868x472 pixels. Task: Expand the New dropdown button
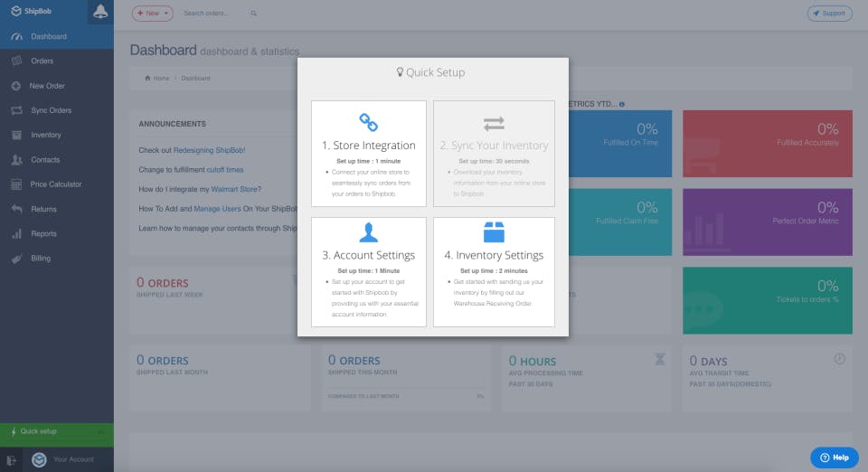point(152,14)
